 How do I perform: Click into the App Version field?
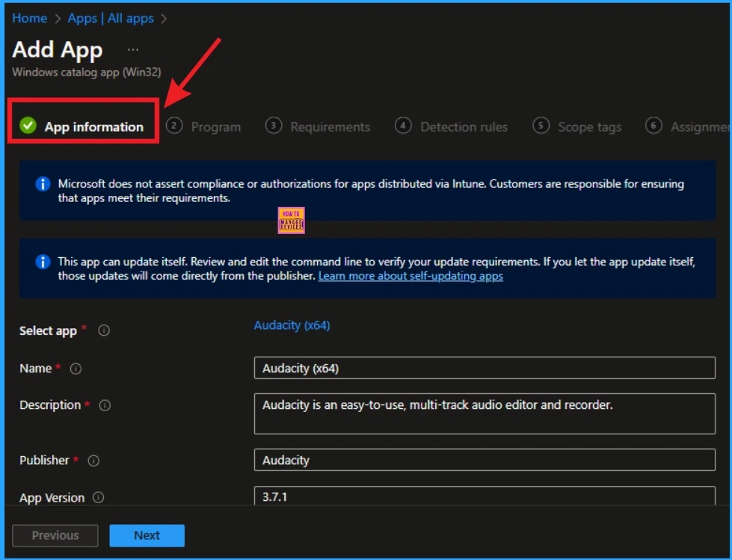pyautogui.click(x=485, y=496)
